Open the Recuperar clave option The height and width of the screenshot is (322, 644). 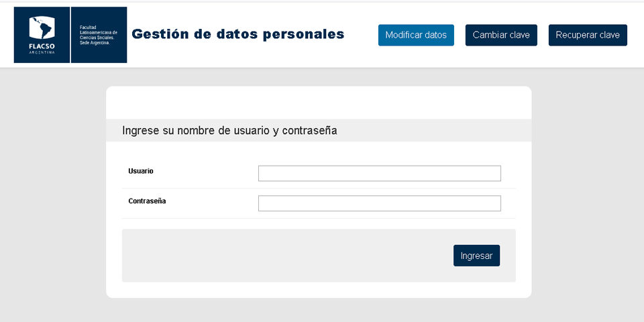588,35
